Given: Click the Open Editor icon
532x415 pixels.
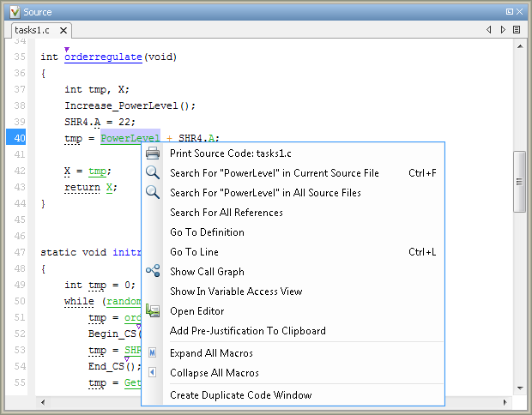Looking at the screenshot, I should [x=153, y=310].
